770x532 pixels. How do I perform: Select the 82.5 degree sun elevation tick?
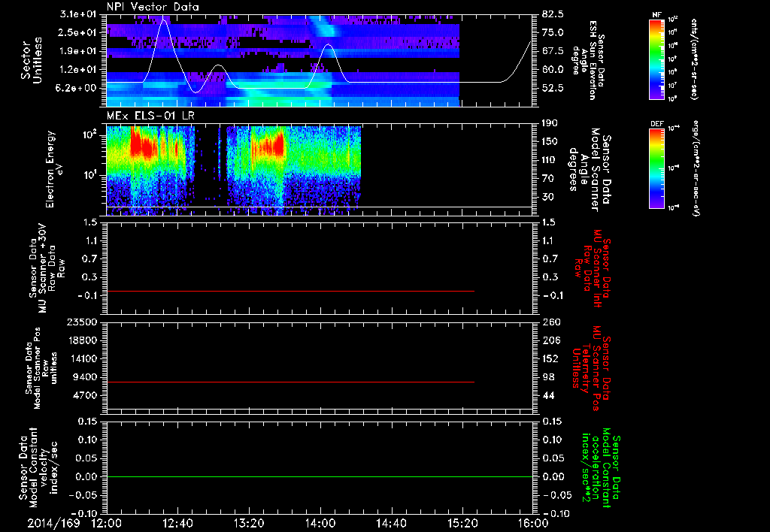[553, 14]
